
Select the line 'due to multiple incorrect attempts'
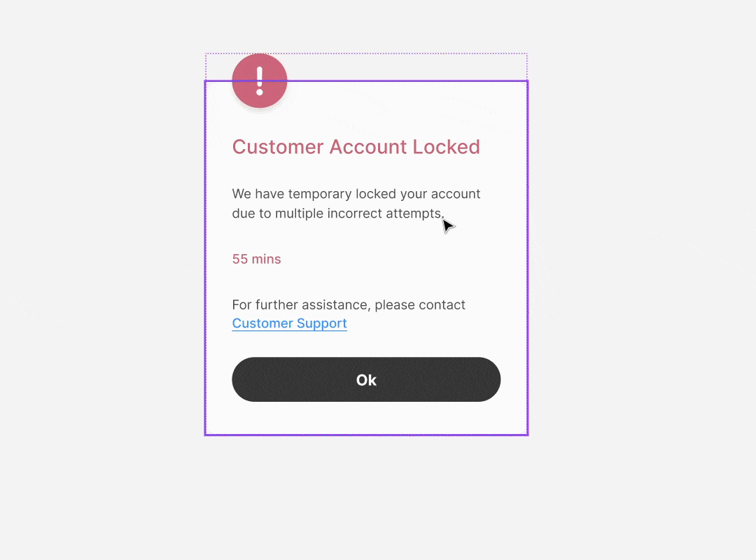(337, 213)
